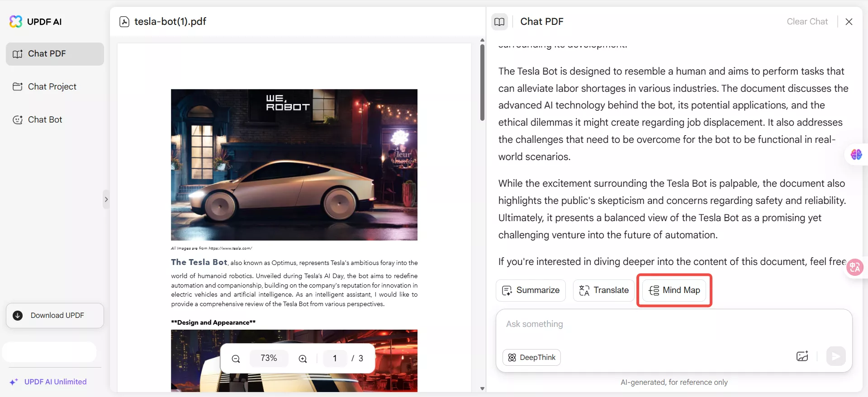
Task: Click the PDF viewer vertical scrollbar thumb
Action: point(482,82)
